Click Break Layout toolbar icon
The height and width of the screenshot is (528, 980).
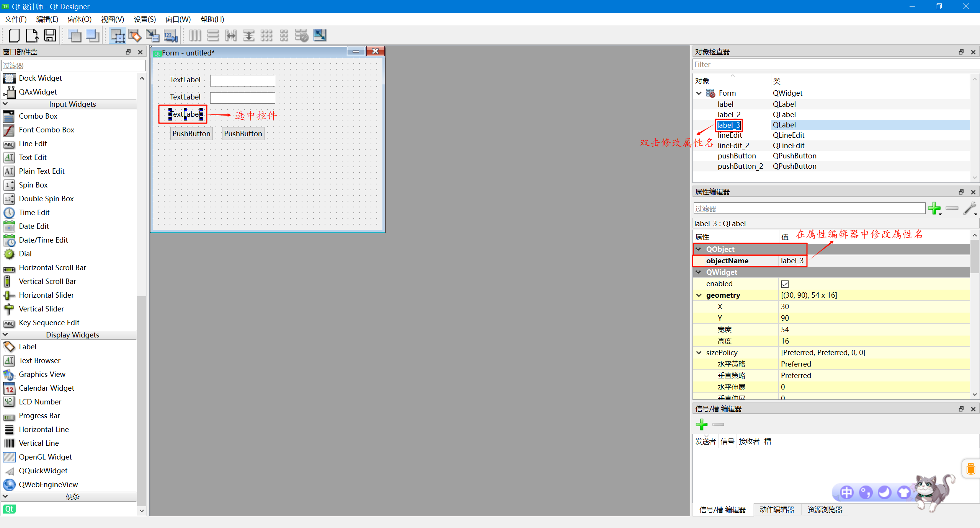point(302,36)
